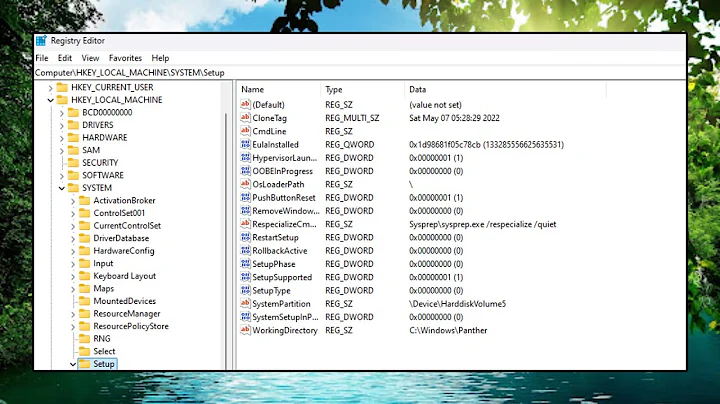Click the WorkingDirectory string icon
The image size is (720, 404).
click(245, 330)
